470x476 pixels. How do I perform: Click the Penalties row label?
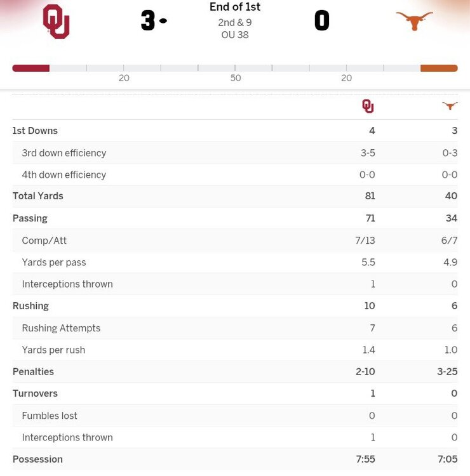coord(33,372)
